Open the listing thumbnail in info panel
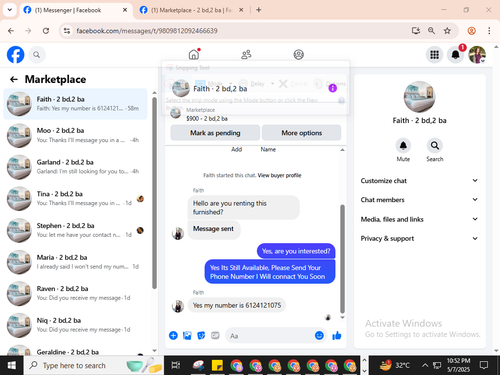Image resolution: width=500 pixels, height=375 pixels. tap(419, 97)
